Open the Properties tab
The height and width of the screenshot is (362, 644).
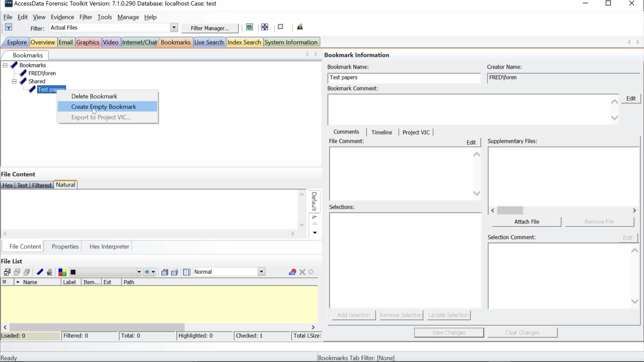click(x=65, y=247)
